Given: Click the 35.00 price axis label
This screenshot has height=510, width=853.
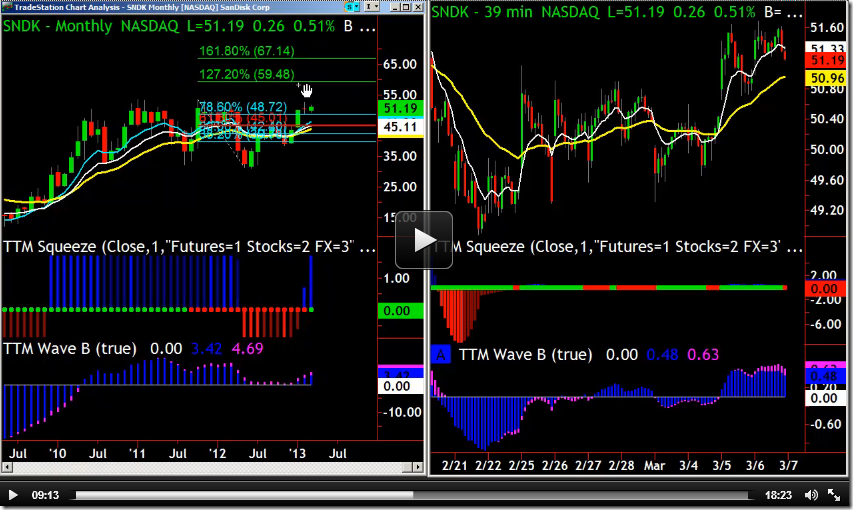Looking at the screenshot, I should tap(400, 156).
